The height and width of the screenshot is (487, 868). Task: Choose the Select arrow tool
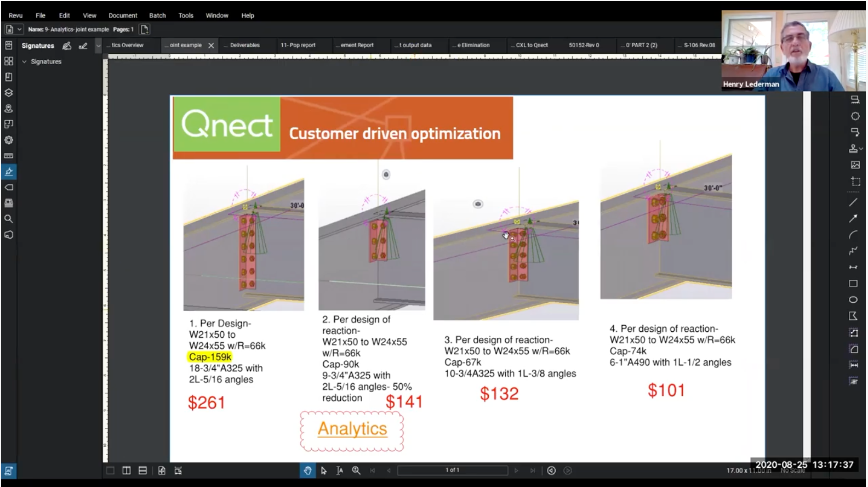click(324, 471)
